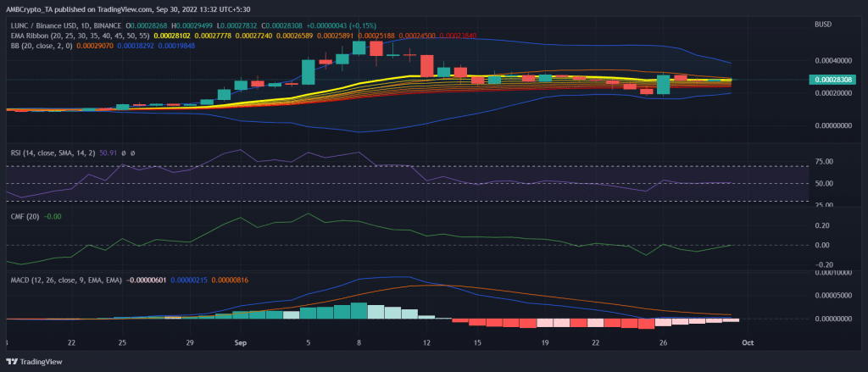
Task: Click date label 12 on the time axis
Action: click(426, 342)
